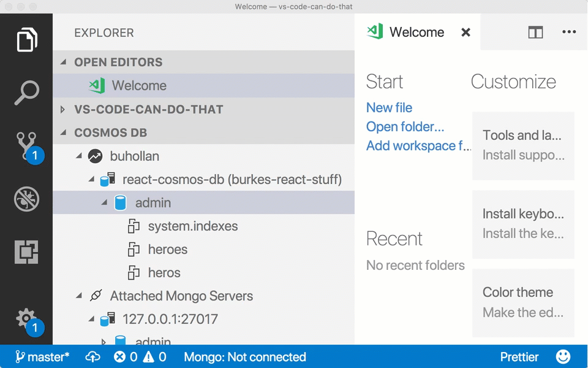
Task: Collapse the buhollan account node
Action: [x=79, y=156]
